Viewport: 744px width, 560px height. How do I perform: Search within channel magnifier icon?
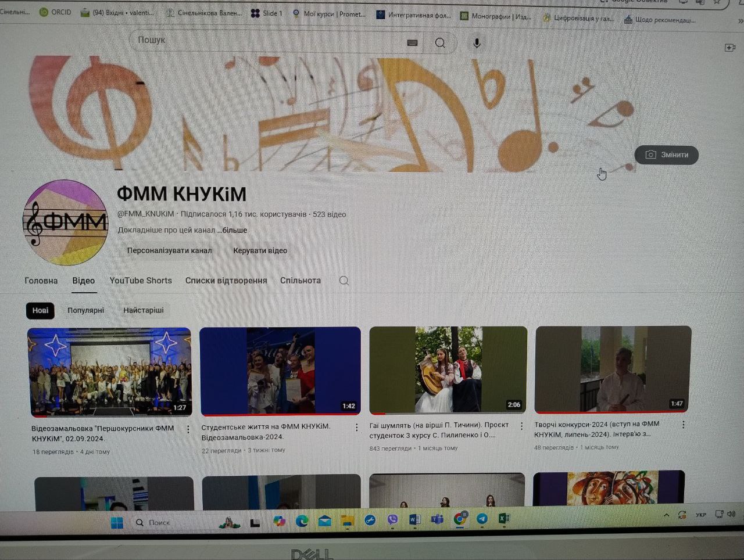344,281
